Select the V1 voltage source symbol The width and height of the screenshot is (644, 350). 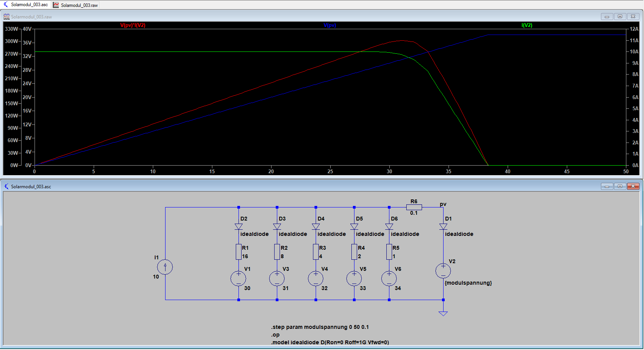coord(238,279)
